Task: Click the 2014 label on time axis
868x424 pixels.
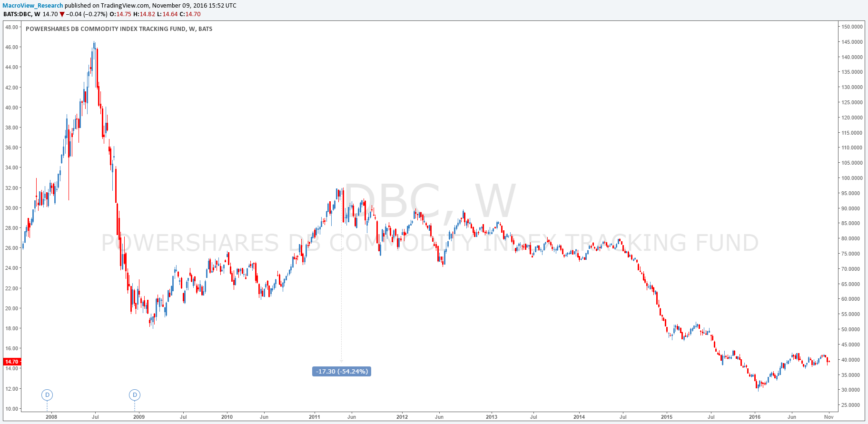Action: (579, 417)
